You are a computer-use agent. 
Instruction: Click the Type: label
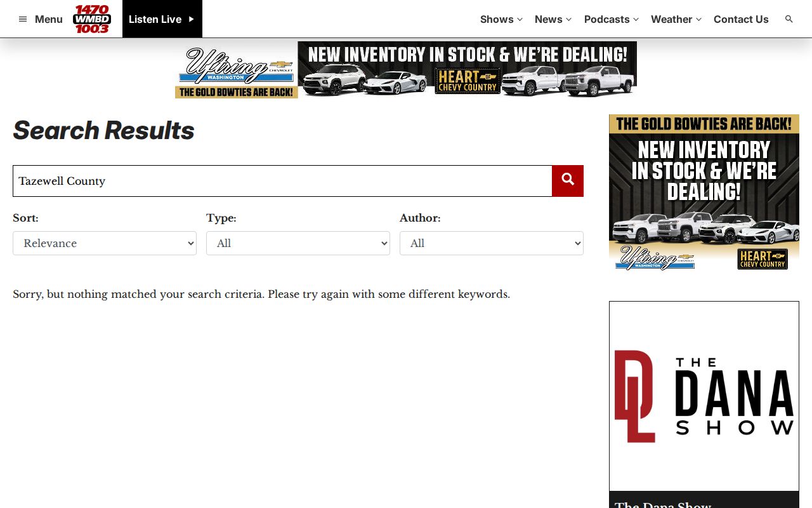pyautogui.click(x=221, y=218)
